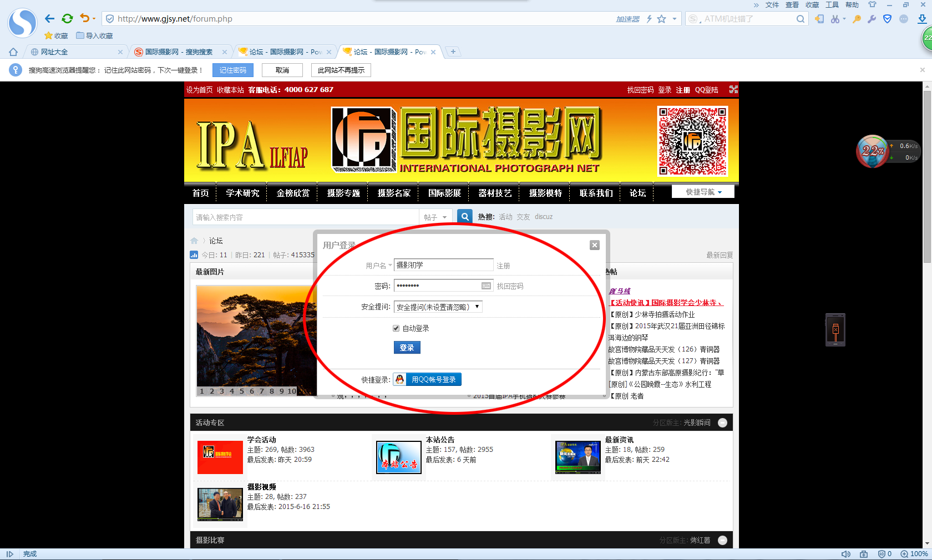Bookmark this page with the star icon

click(x=661, y=19)
